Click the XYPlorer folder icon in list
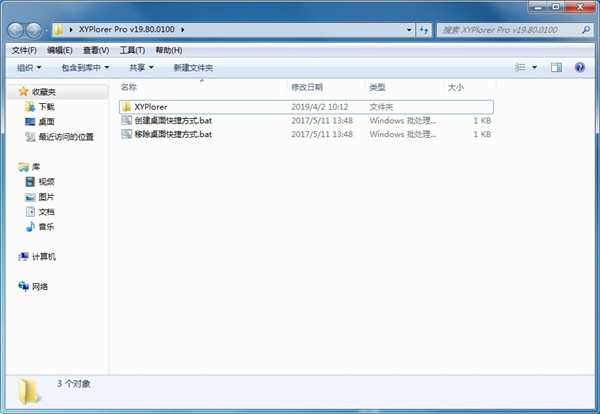Screen dimensions: 600x414 [x=126, y=107]
